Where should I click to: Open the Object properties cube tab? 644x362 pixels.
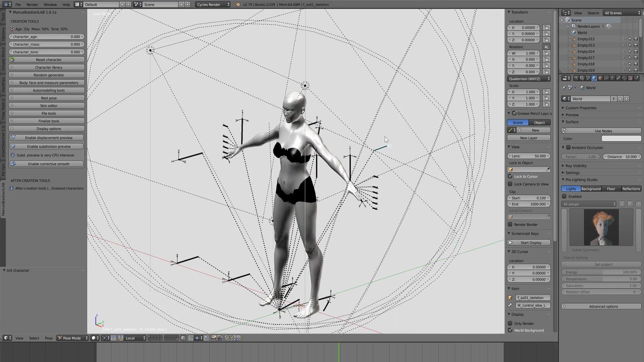coord(600,78)
